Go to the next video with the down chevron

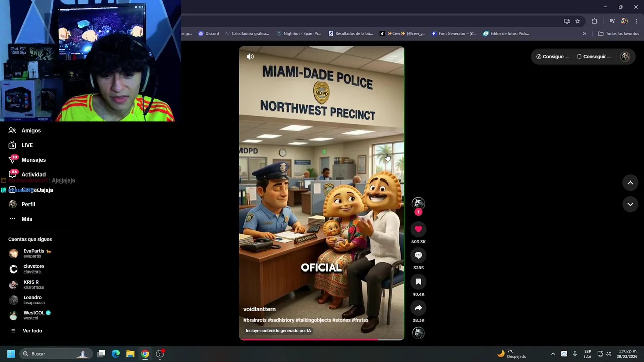point(630,204)
